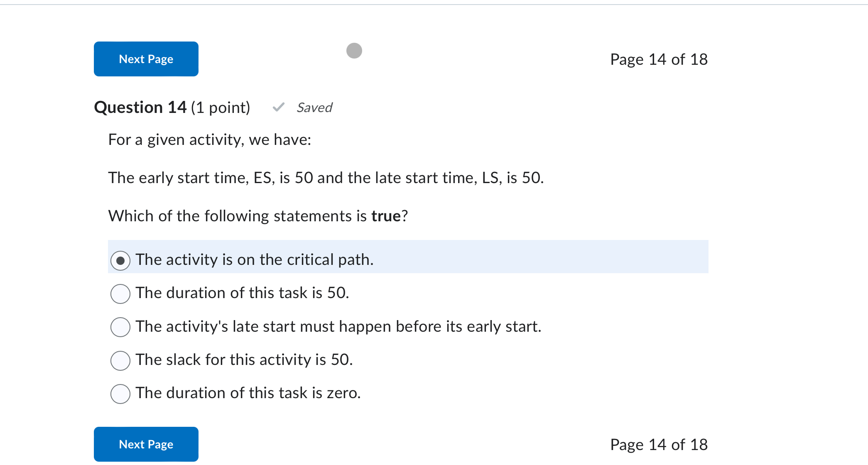Click the '(1 point)' label
The height and width of the screenshot is (465, 868).
click(x=221, y=107)
